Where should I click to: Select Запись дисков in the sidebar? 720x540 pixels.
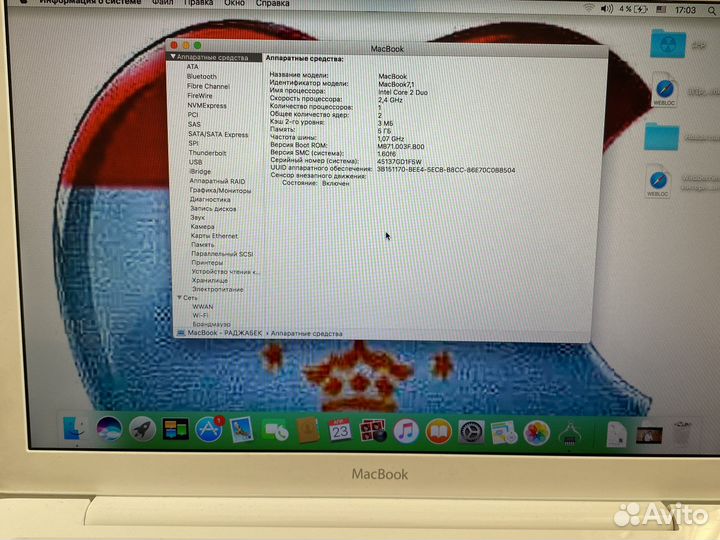click(x=213, y=208)
